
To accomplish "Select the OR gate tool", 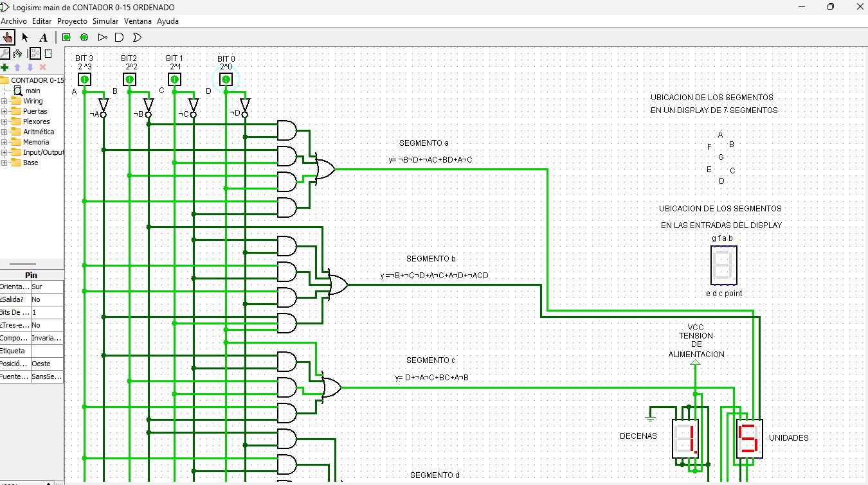I will coord(136,37).
